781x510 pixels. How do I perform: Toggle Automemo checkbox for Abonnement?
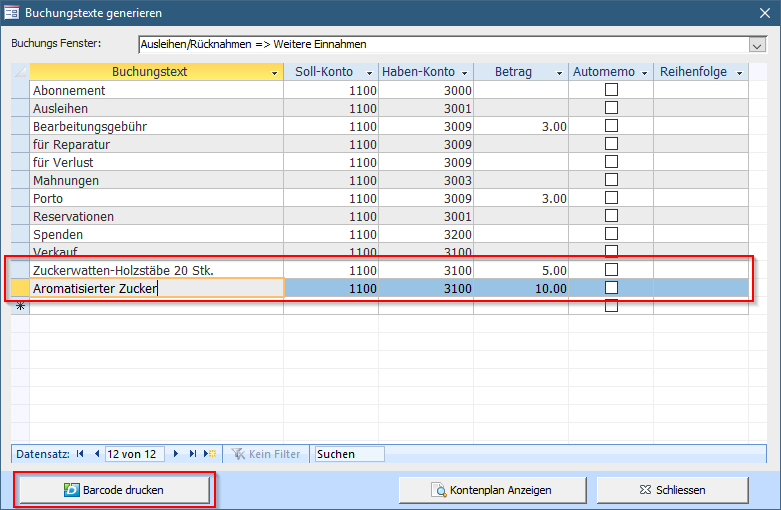click(x=611, y=90)
